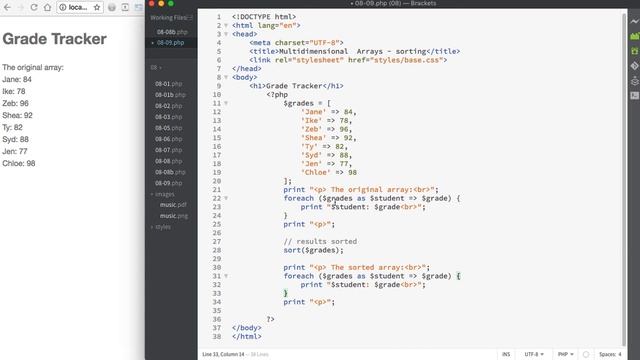Click the green extension icon below Extension Manager

[634, 51]
